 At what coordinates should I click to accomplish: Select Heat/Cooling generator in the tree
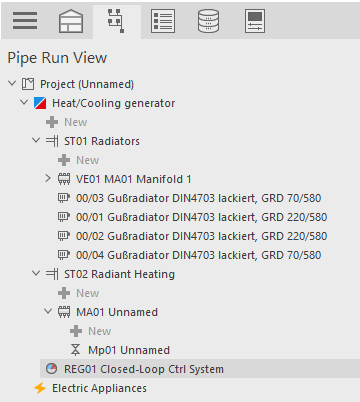pyautogui.click(x=114, y=103)
